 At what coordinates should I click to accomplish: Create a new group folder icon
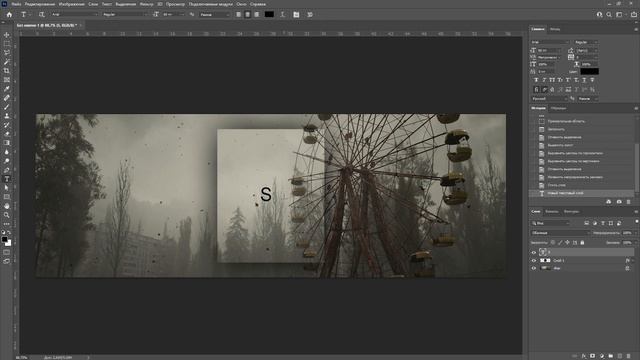pos(611,356)
